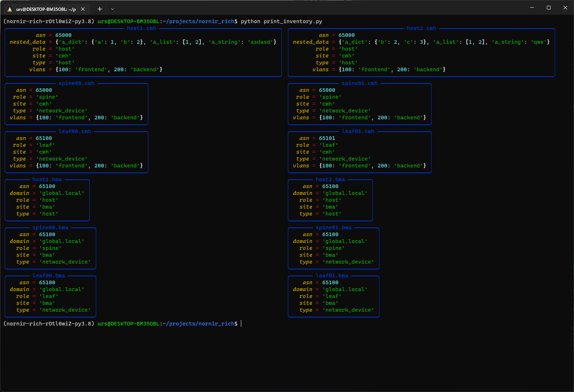This screenshot has width=574, height=392.
Task: Click the nested_data key in host1.cmh panel
Action: (27, 42)
